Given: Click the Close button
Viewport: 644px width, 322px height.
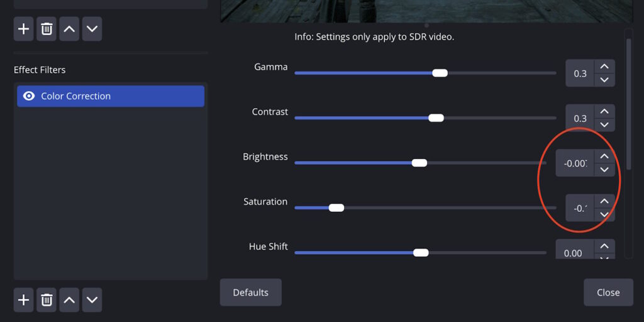Looking at the screenshot, I should (x=608, y=292).
